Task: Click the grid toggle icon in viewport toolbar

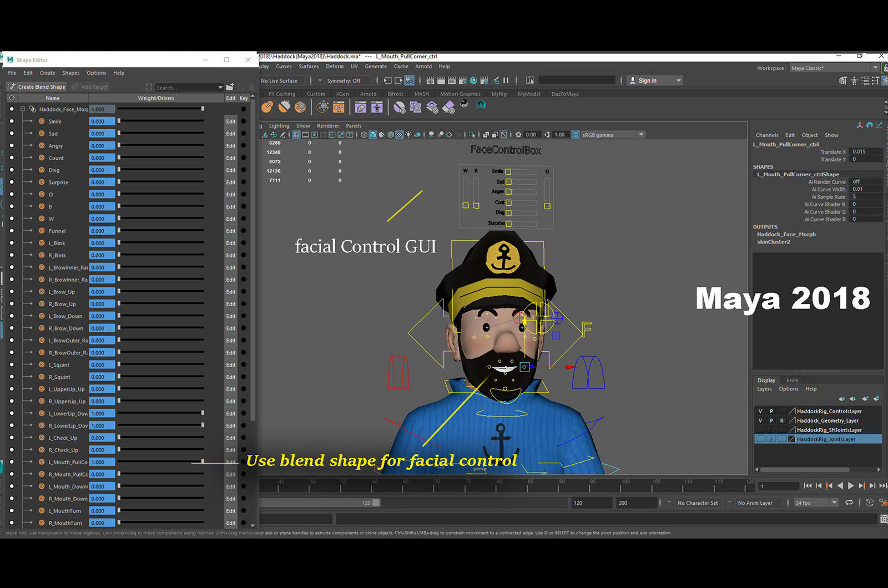Action: coord(296,134)
